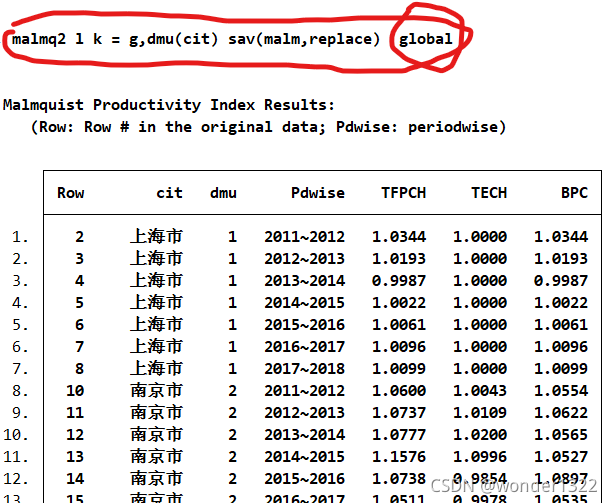
Task: Select TFPCH value 1.1576 for 南京市
Action: tap(399, 457)
